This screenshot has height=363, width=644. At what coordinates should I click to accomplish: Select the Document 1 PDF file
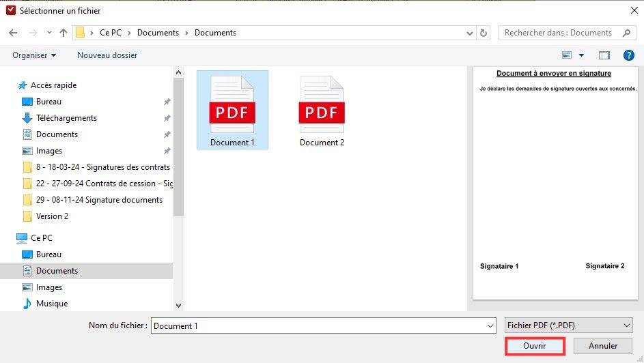point(232,111)
